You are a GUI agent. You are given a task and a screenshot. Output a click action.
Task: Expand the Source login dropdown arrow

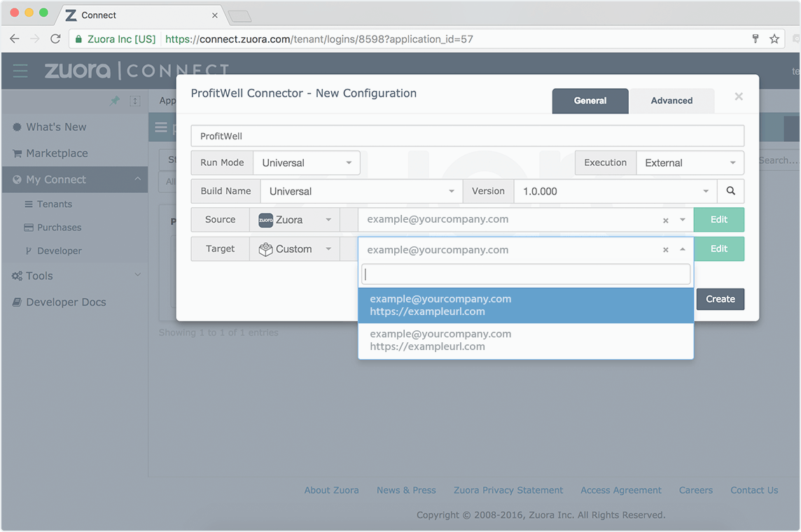(683, 220)
